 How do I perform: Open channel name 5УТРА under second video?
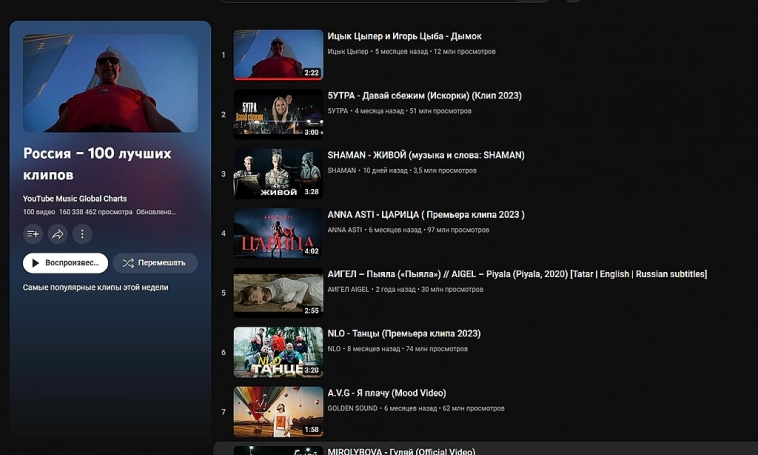[337, 111]
